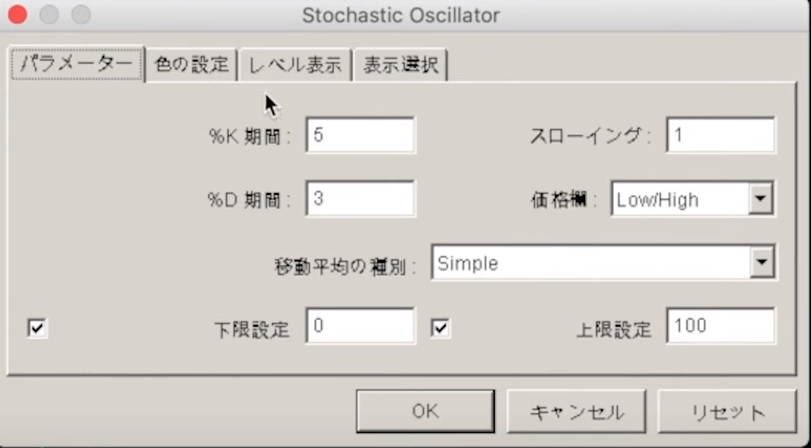Click the リセット button
This screenshot has height=448, width=811.
tap(727, 412)
